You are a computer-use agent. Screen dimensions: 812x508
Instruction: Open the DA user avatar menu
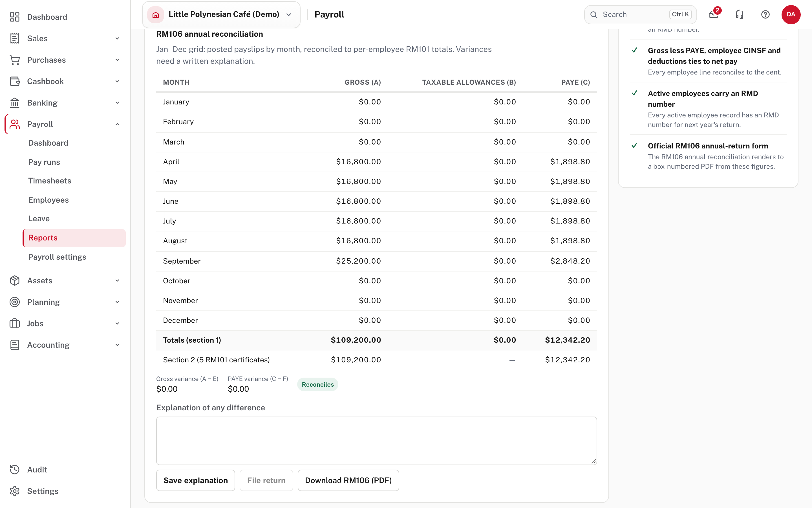(791, 14)
